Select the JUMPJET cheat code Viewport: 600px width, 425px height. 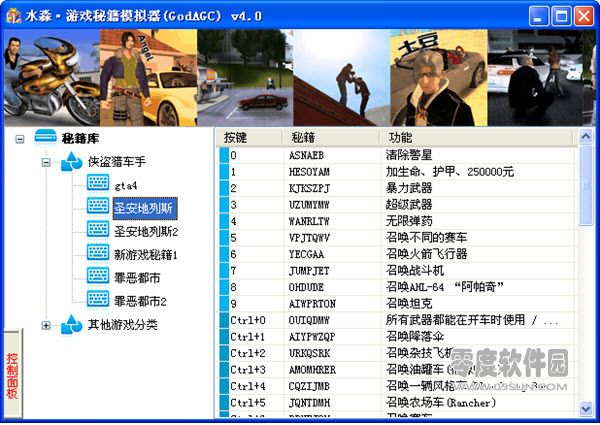tap(309, 271)
